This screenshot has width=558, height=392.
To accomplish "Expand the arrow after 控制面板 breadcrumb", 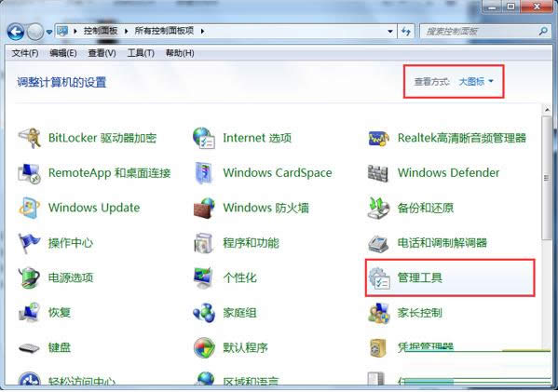I will 126,32.
